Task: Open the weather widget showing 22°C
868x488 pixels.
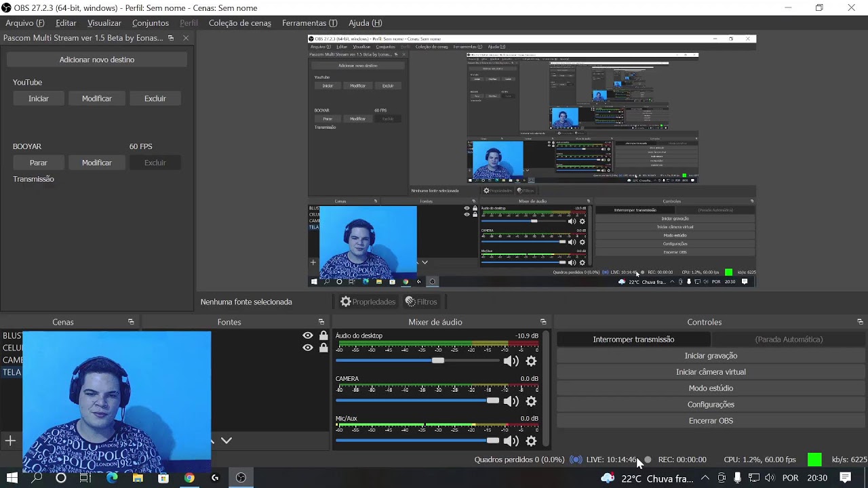Action: click(647, 478)
